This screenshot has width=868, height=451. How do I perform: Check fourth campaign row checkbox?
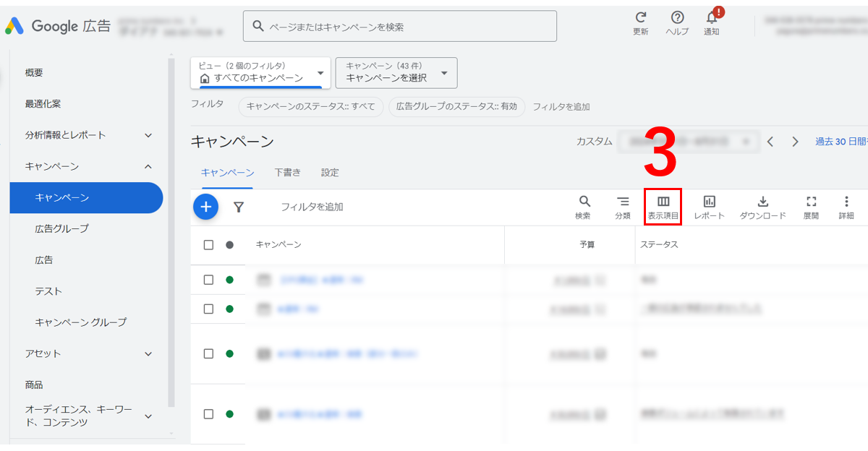[x=208, y=414]
